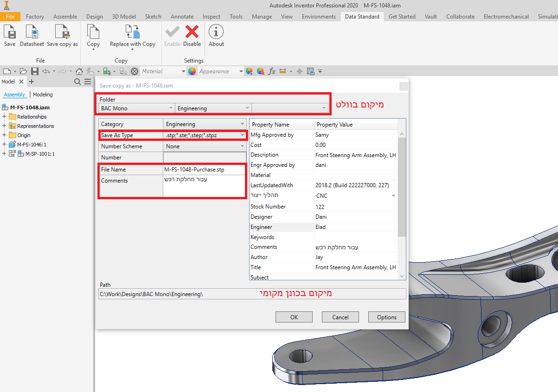Screen dimensions: 558x392
Task: Open the Engineering folder dropdown
Action: click(x=213, y=108)
